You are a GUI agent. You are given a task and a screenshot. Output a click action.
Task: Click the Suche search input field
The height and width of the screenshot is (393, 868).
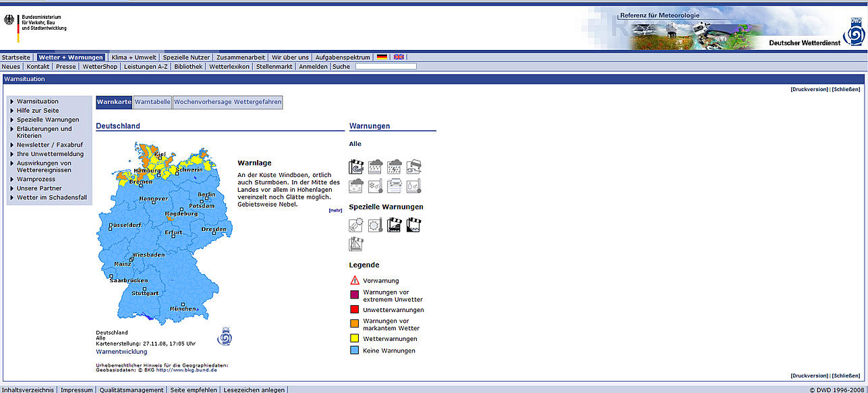point(385,67)
